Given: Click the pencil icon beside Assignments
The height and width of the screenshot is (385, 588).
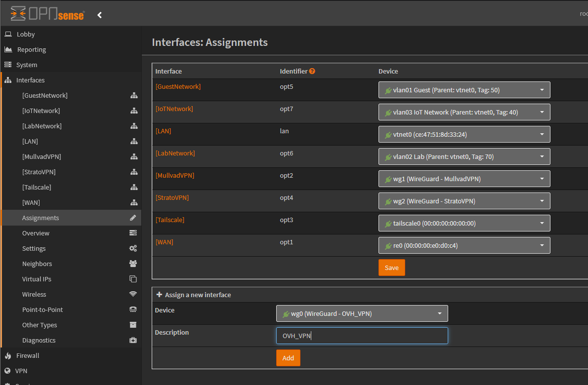Looking at the screenshot, I should click(133, 218).
